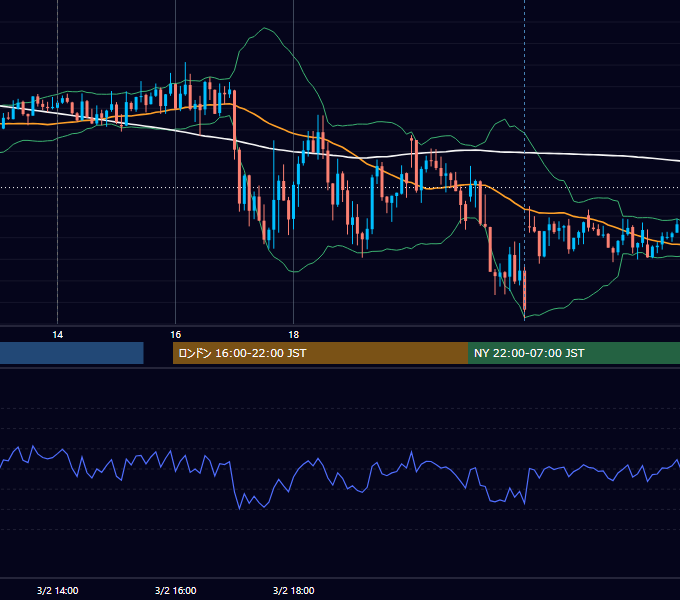680x600 pixels.
Task: Click the blue session bar before London
Action: (x=72, y=353)
